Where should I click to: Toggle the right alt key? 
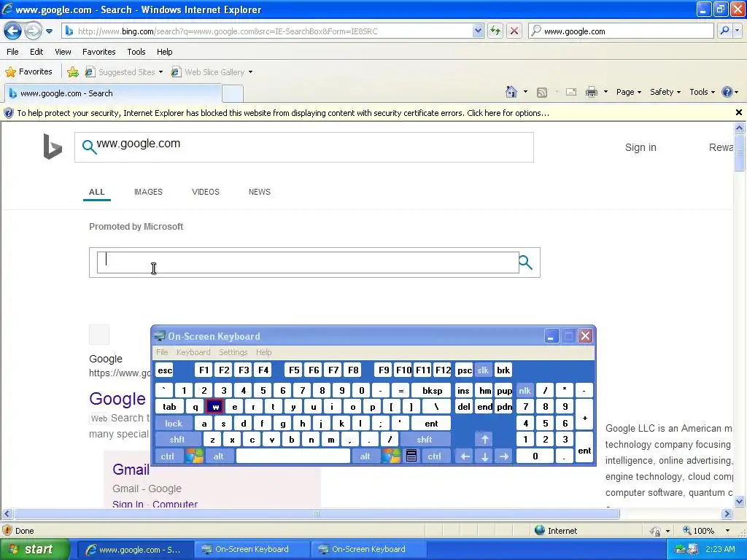coord(365,456)
